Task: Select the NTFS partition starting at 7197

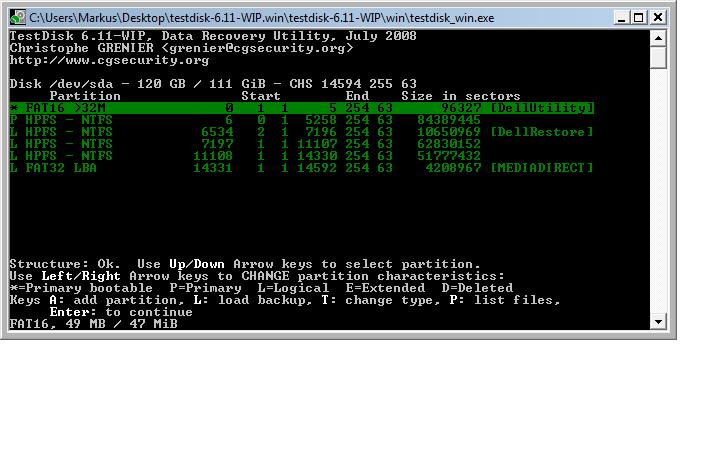Action: (x=245, y=144)
